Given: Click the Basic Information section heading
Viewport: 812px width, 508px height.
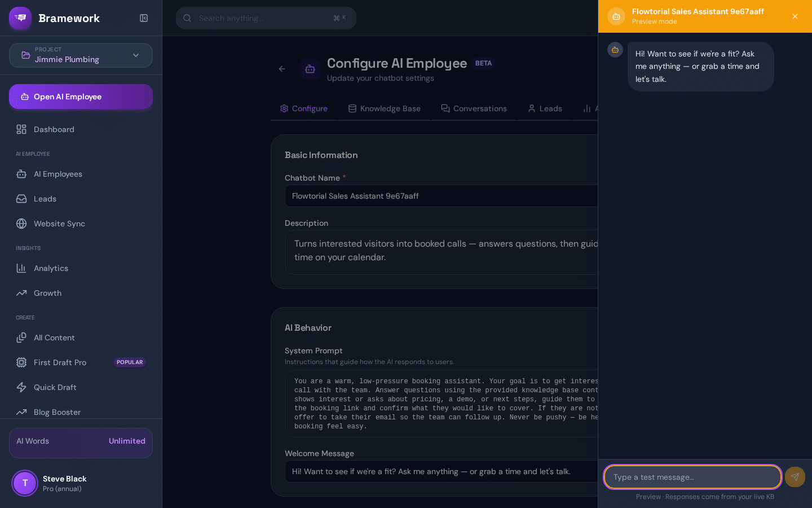Looking at the screenshot, I should [x=321, y=155].
